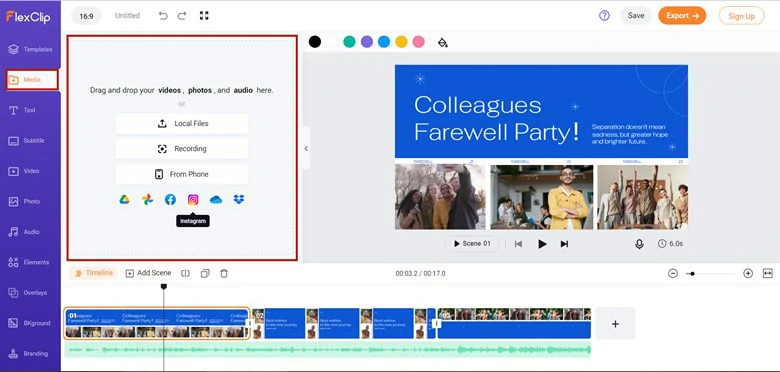Image resolution: width=780 pixels, height=372 pixels.
Task: Toggle the Timeline view button
Action: click(x=94, y=273)
